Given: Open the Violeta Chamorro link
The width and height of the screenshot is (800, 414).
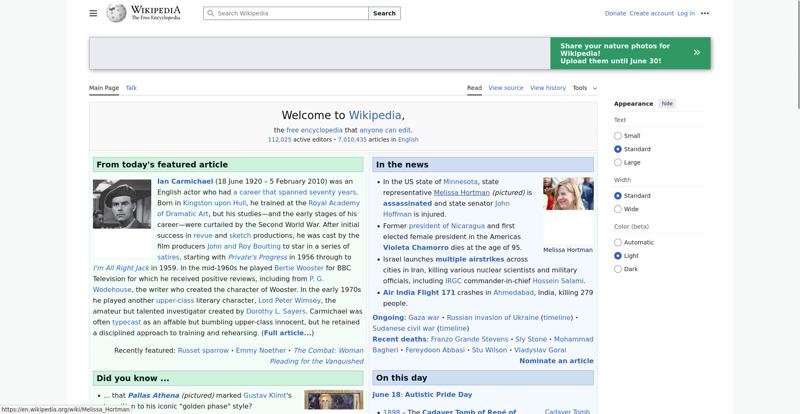Looking at the screenshot, I should (416, 248).
